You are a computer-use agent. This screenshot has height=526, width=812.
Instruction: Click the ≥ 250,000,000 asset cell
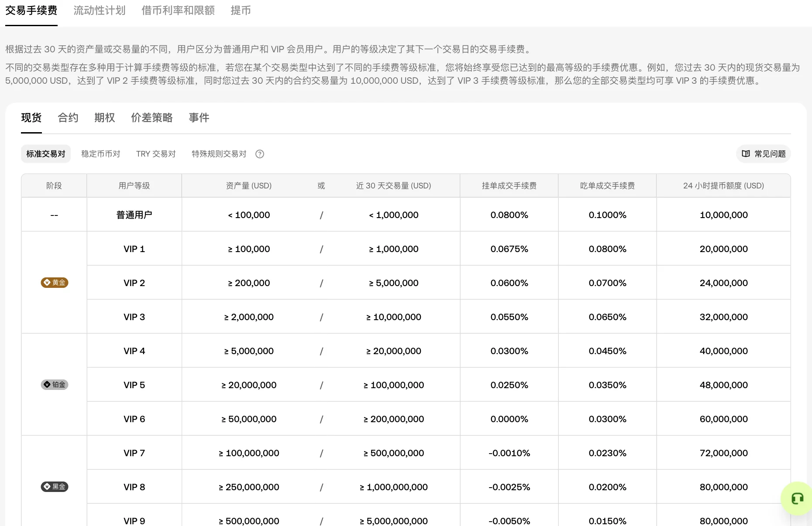click(249, 487)
